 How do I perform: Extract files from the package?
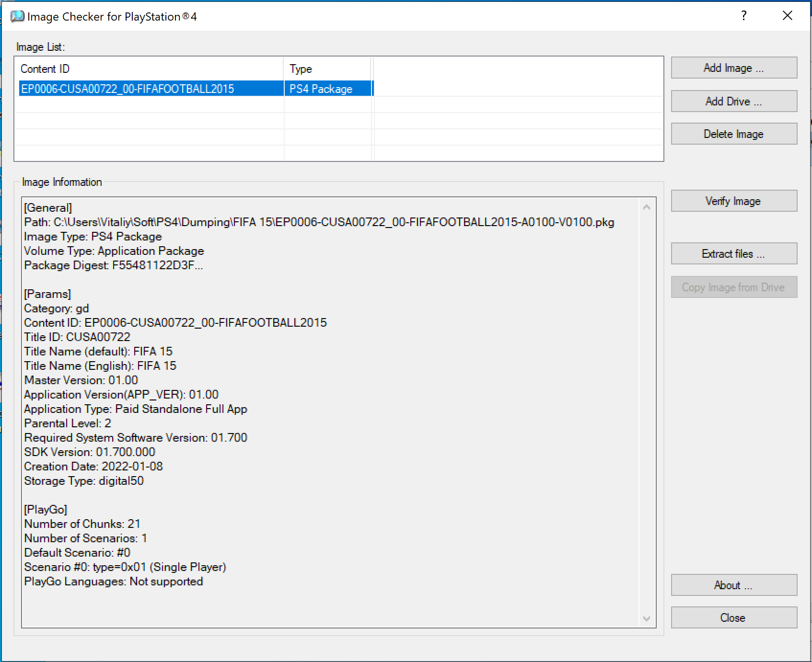pos(734,254)
